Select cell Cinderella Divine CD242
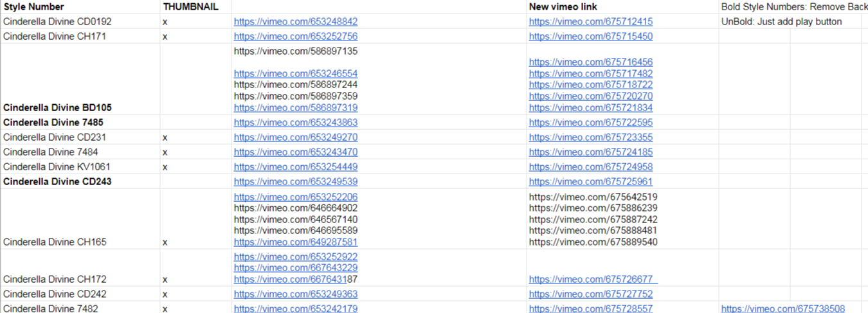This screenshot has width=868, height=313. coord(80,294)
